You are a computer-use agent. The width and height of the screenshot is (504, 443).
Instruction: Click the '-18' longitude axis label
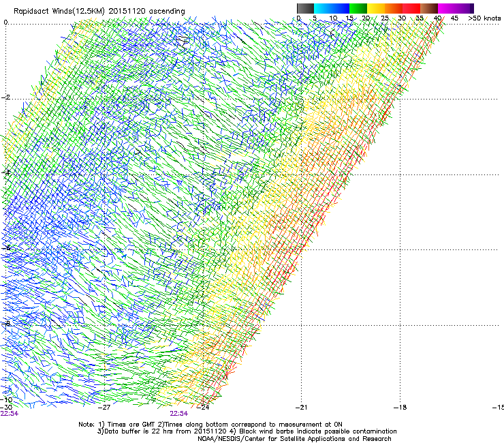point(400,408)
